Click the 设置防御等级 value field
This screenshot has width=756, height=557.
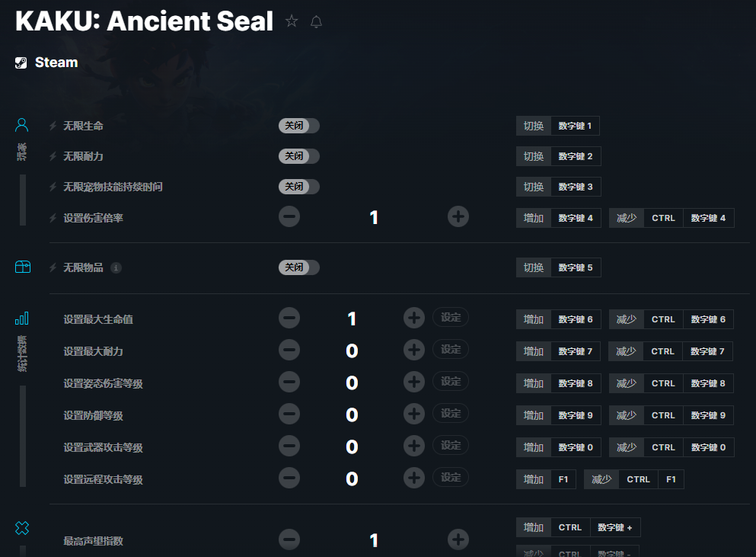[x=352, y=415]
